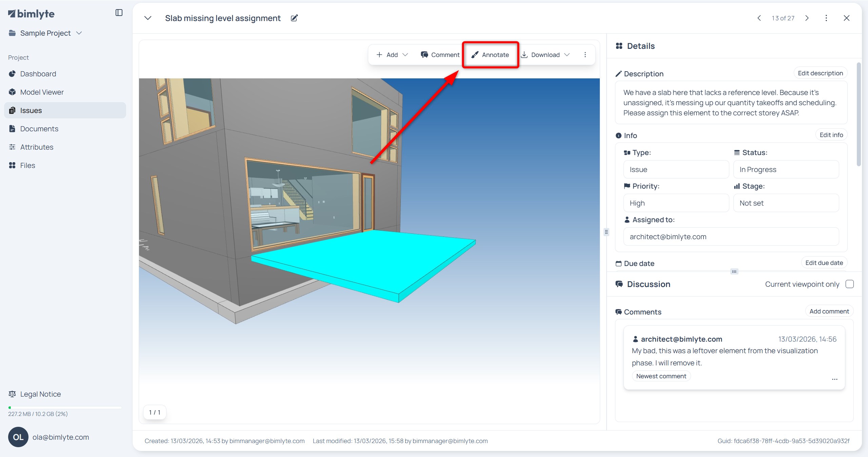Click the comment author architect@bimlyte.com
Image resolution: width=868 pixels, height=457 pixels.
pos(682,339)
